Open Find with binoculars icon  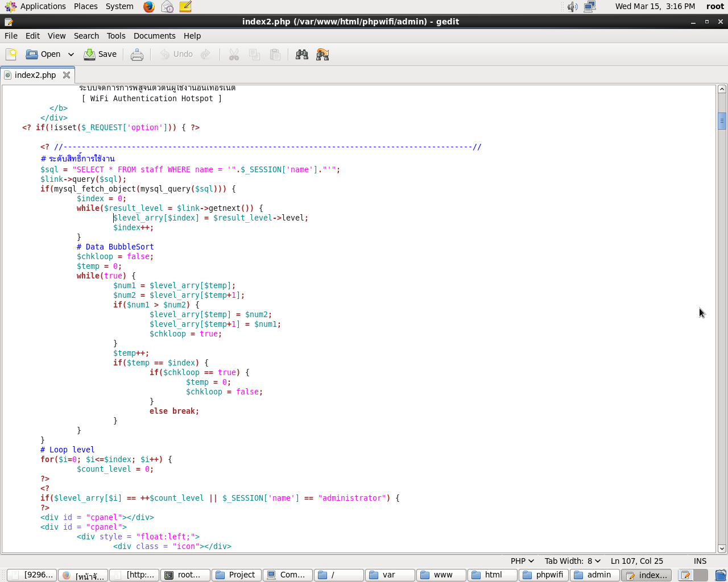pyautogui.click(x=302, y=55)
